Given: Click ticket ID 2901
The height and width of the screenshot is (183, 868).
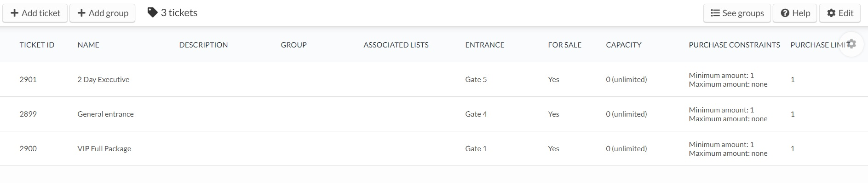Looking at the screenshot, I should click(28, 79).
